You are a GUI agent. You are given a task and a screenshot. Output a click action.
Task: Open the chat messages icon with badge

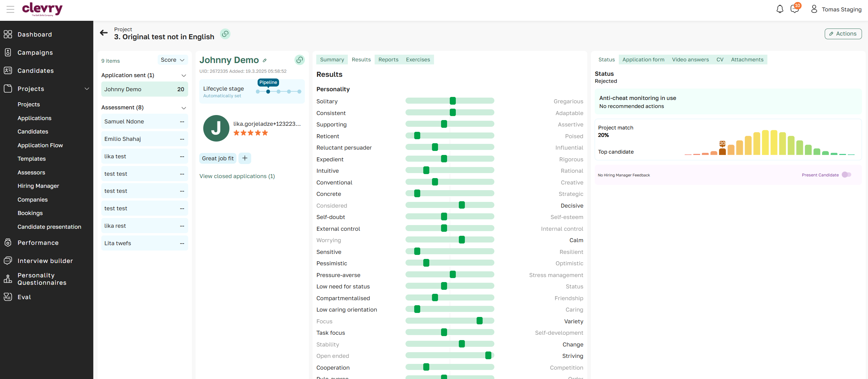tap(794, 9)
